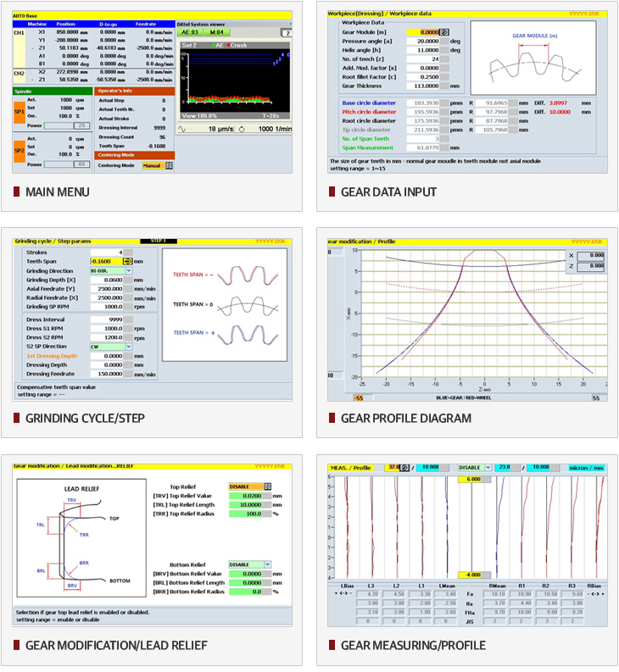
Task: Click the gear module diagram image
Action: [x=533, y=58]
